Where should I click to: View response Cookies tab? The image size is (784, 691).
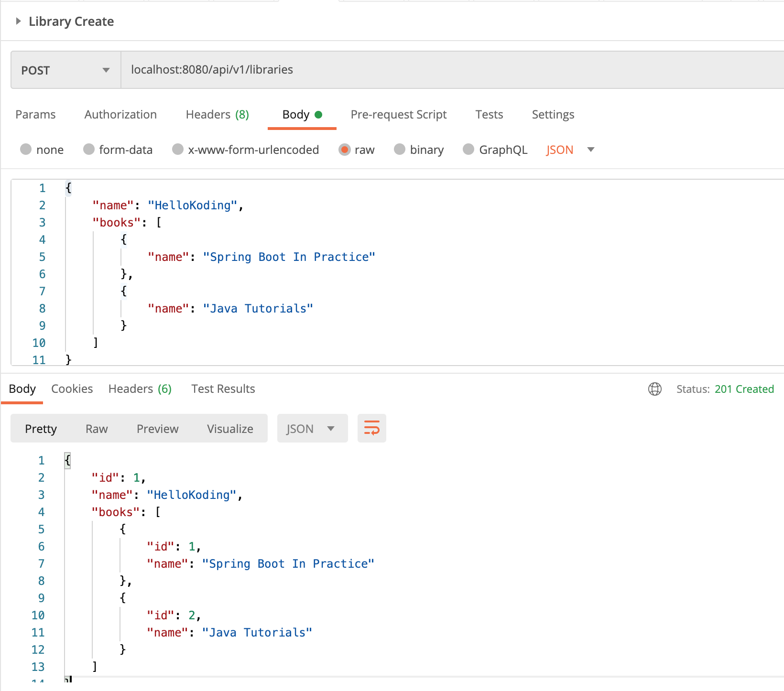[72, 389]
